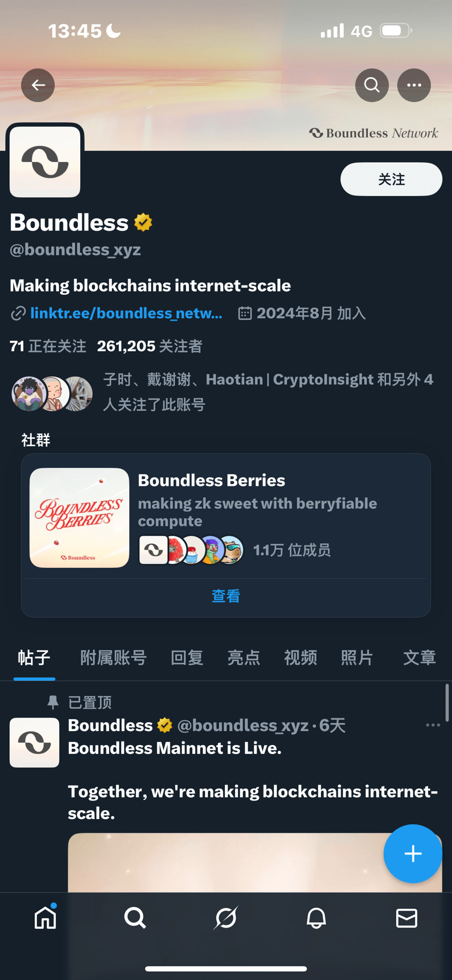This screenshot has height=980, width=452.
Task: Open Grok icon in bottom bar
Action: click(225, 918)
